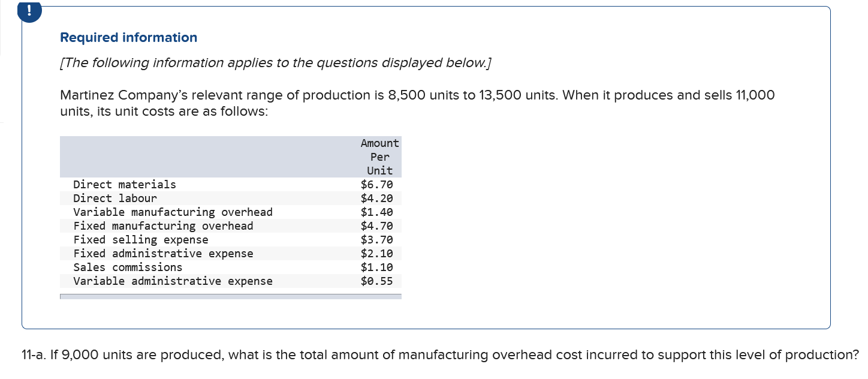Select the Direct materials row label
The height and width of the screenshot is (379, 868).
pos(125,185)
